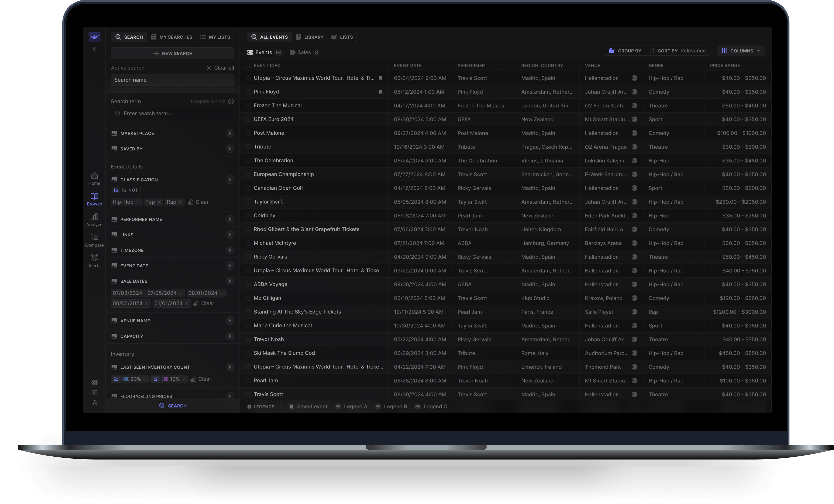Screen dimensions: 834x504
Task: Click bookmark icon on first Utopia row
Action: pyautogui.click(x=380, y=78)
